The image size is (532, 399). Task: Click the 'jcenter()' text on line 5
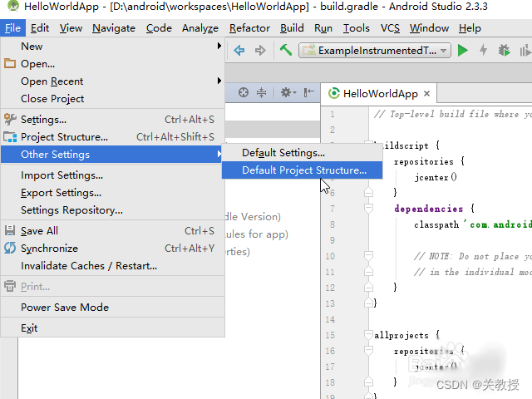[x=436, y=177]
